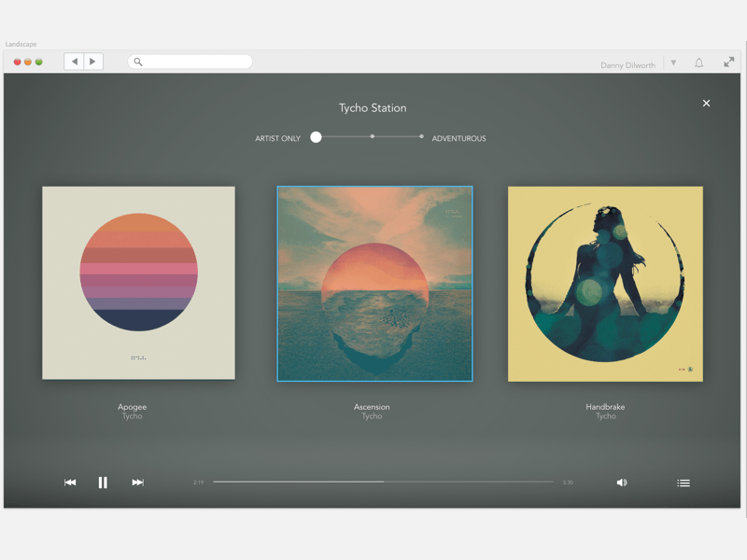
Task: Click the back navigation arrow
Action: point(75,62)
